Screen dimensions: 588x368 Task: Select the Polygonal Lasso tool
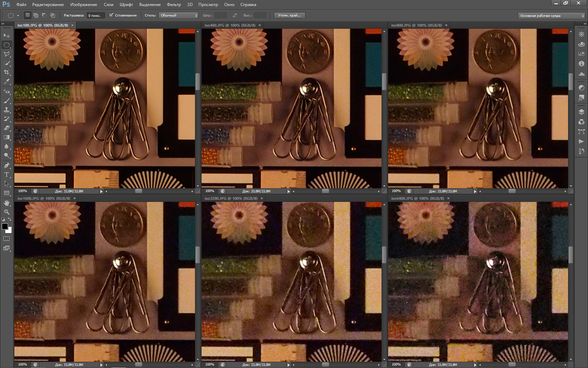coord(7,54)
